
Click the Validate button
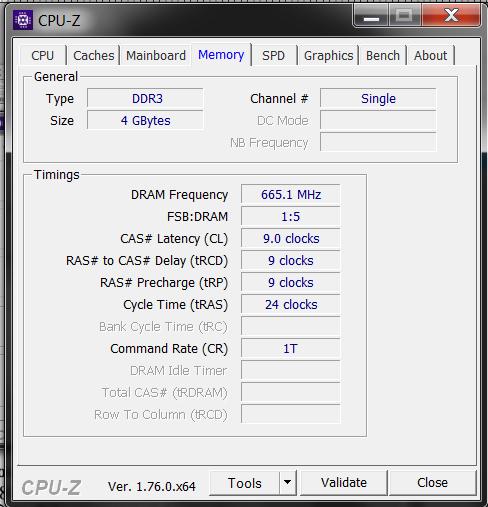pyautogui.click(x=344, y=483)
